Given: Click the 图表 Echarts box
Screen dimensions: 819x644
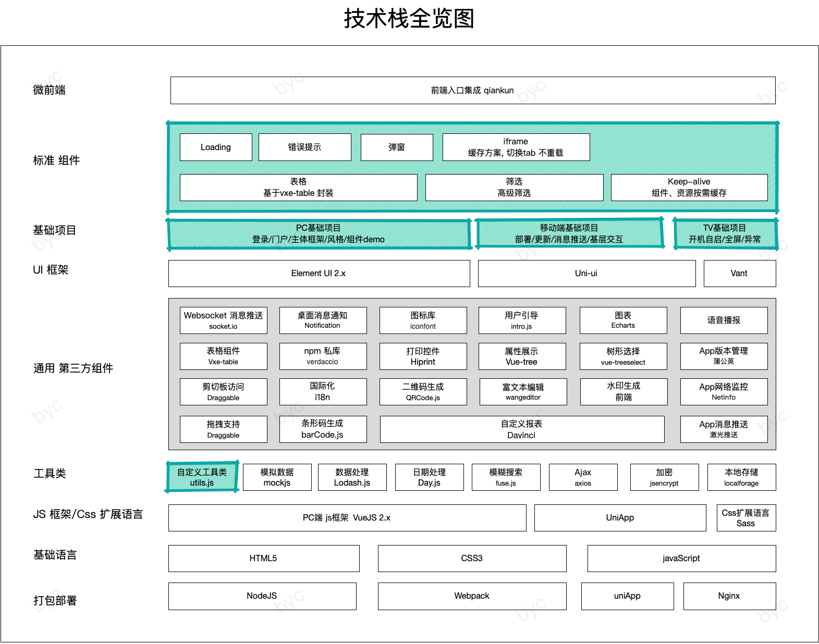Looking at the screenshot, I should click(x=624, y=320).
